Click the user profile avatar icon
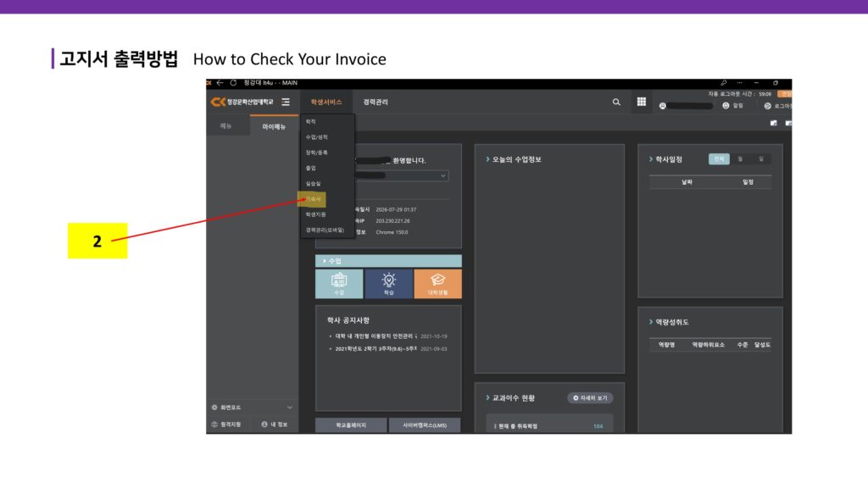The image size is (868, 488). 662,106
